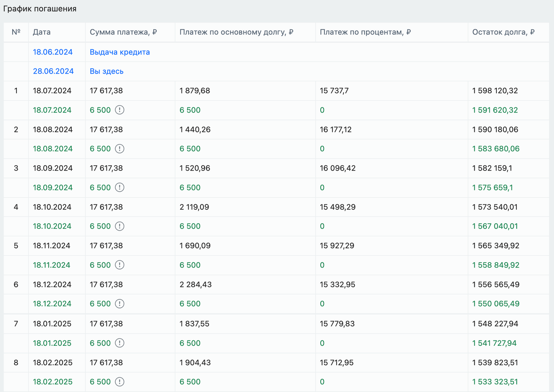Click info icon in the green 18.01.2025 row

tap(120, 343)
